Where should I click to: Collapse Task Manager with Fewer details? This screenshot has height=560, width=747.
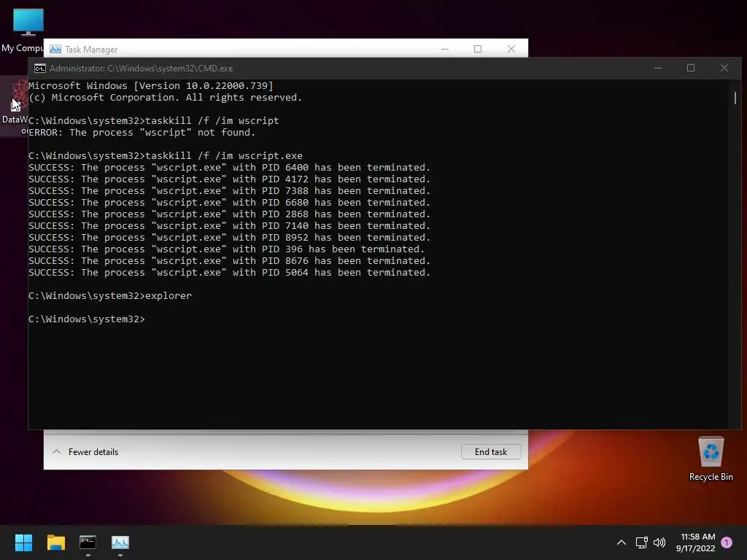(x=85, y=452)
